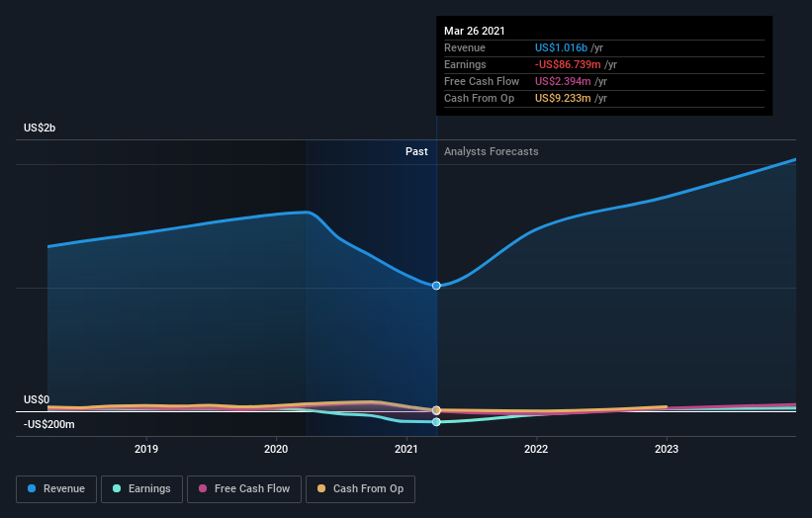Image resolution: width=812 pixels, height=518 pixels.
Task: Click the Revenue row label in tooltip
Action: coord(465,47)
